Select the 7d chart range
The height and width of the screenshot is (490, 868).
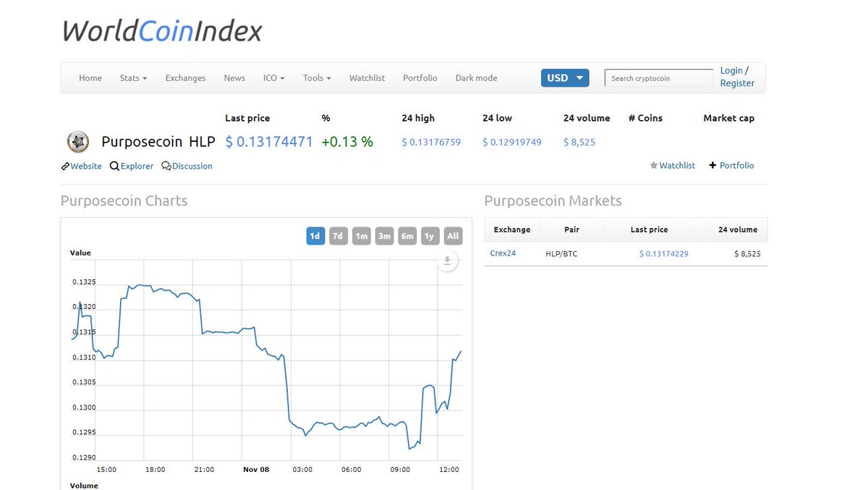(x=338, y=236)
